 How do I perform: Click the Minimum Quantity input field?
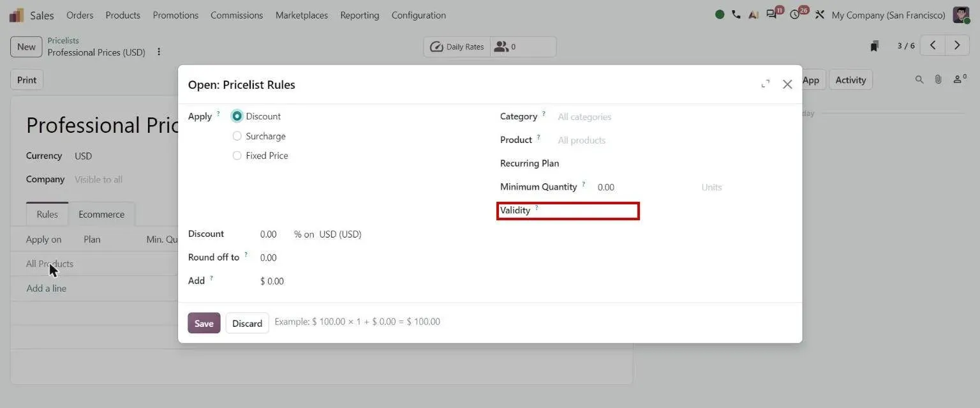click(644, 187)
